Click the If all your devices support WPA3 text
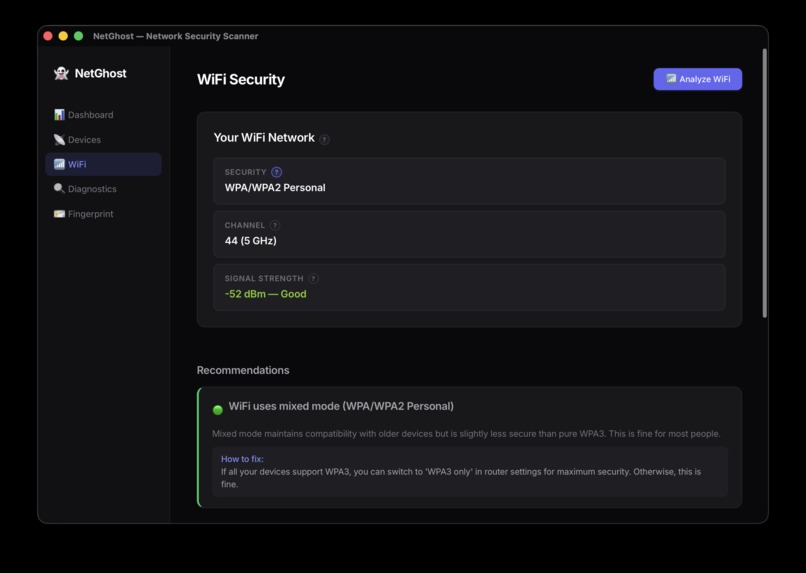This screenshot has width=806, height=573. pyautogui.click(x=461, y=478)
